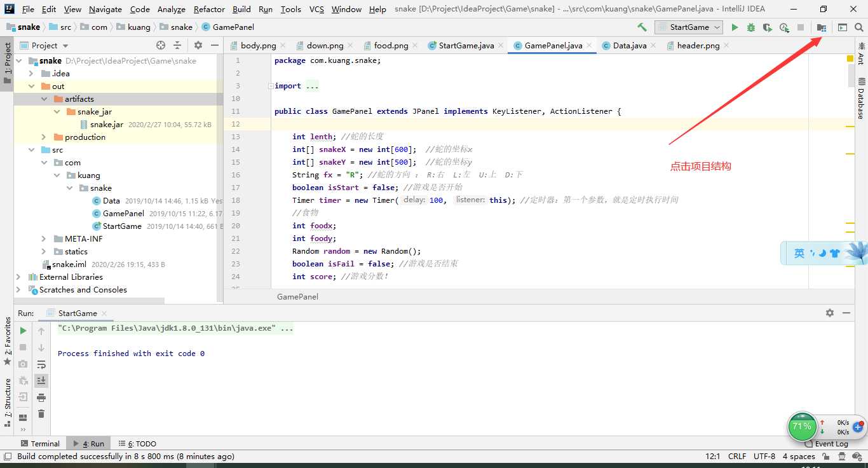Collapse all in Project panel header
This screenshot has height=468, width=868.
click(177, 45)
